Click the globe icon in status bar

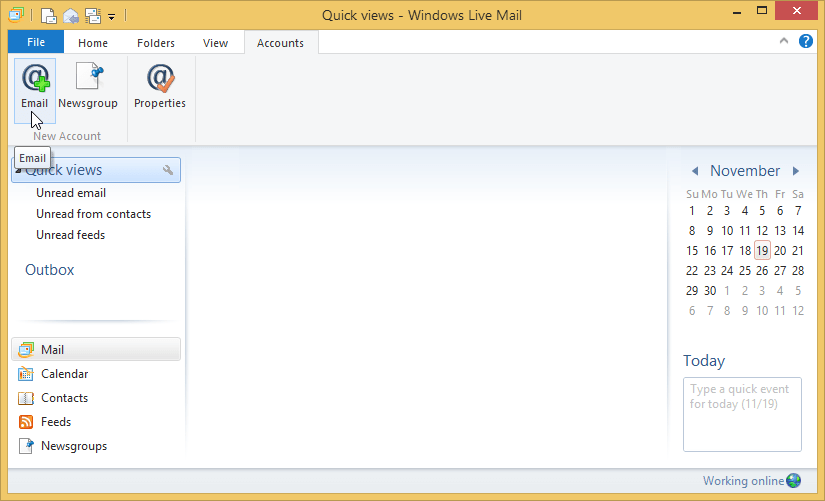(793, 480)
